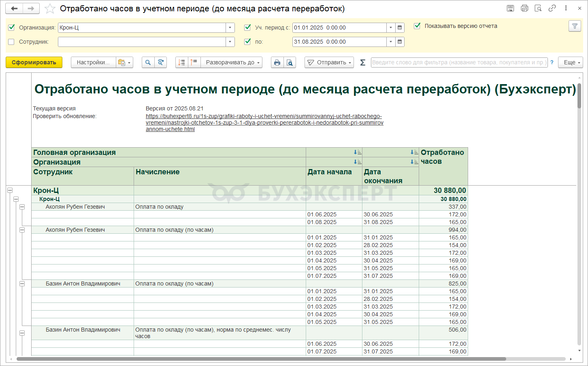Open calendar for the period start date

pos(400,28)
